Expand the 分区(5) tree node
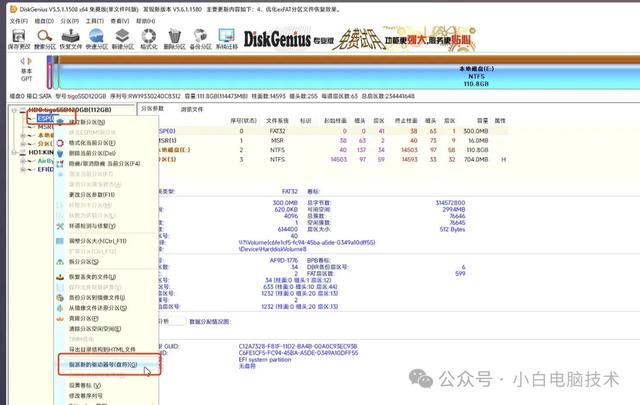The height and width of the screenshot is (405, 640). click(23, 144)
